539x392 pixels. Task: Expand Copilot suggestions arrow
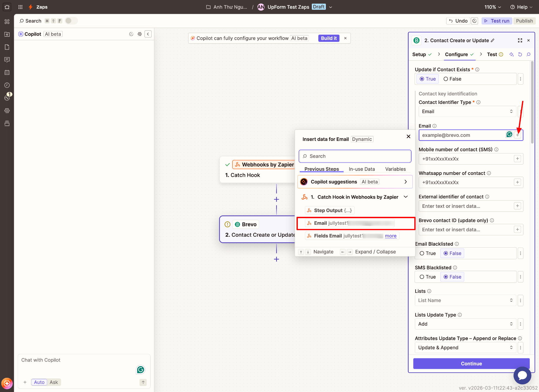click(406, 182)
